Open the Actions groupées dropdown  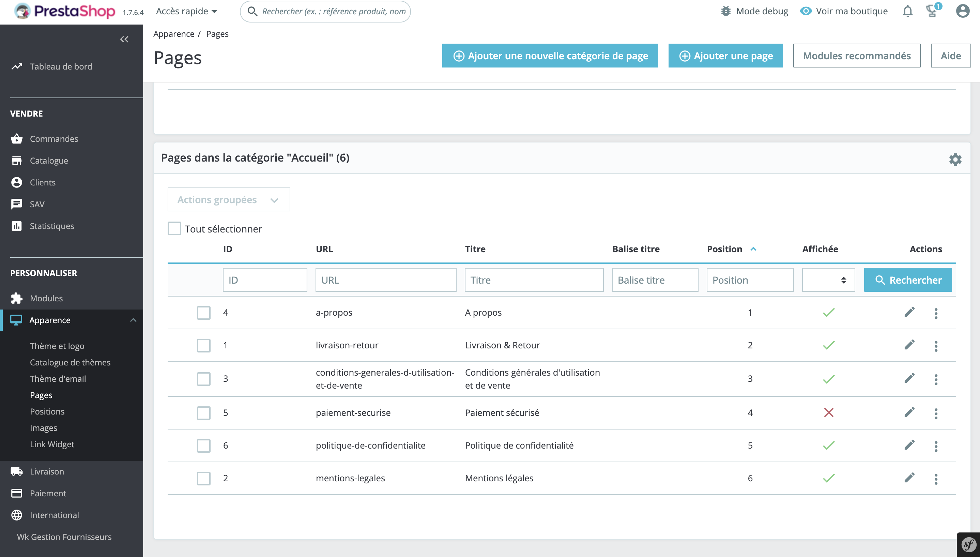click(229, 199)
